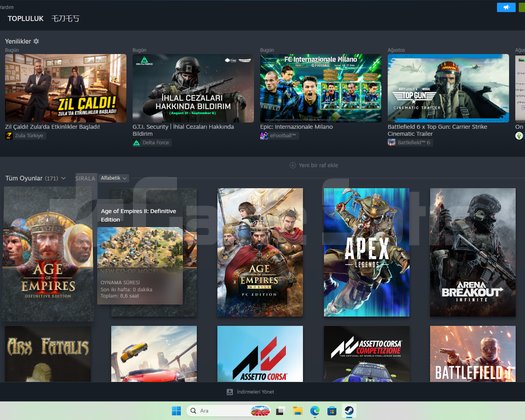Open the Zil Çaldı! Zula'da Etkinlikler Başladı headline
Viewport: 525px width, 420px height.
[52, 127]
